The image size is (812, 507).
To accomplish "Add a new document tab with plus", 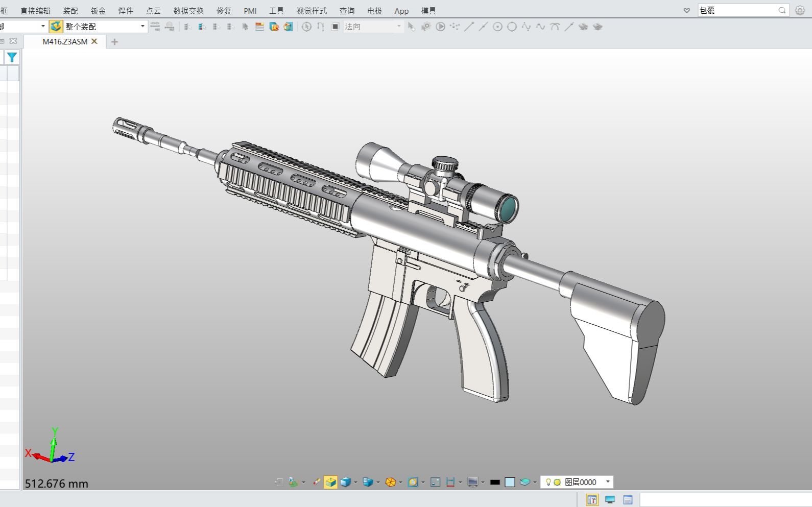I will (114, 42).
